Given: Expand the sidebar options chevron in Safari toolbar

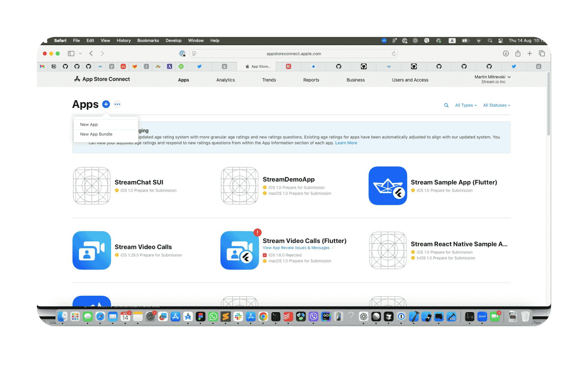Looking at the screenshot, I should [80, 53].
